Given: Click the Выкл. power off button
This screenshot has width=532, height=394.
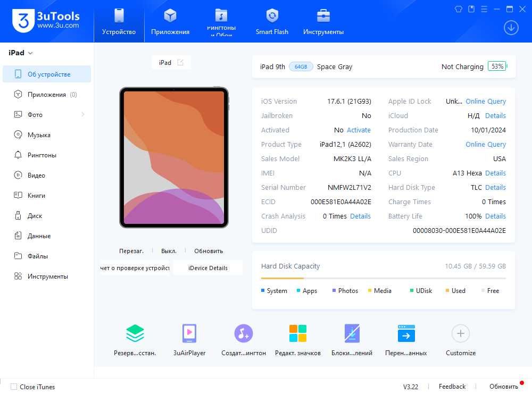Looking at the screenshot, I should coord(169,251).
